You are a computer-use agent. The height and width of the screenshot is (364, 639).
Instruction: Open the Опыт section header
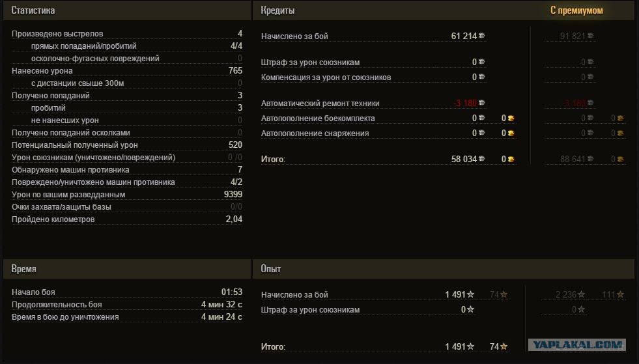click(x=271, y=269)
